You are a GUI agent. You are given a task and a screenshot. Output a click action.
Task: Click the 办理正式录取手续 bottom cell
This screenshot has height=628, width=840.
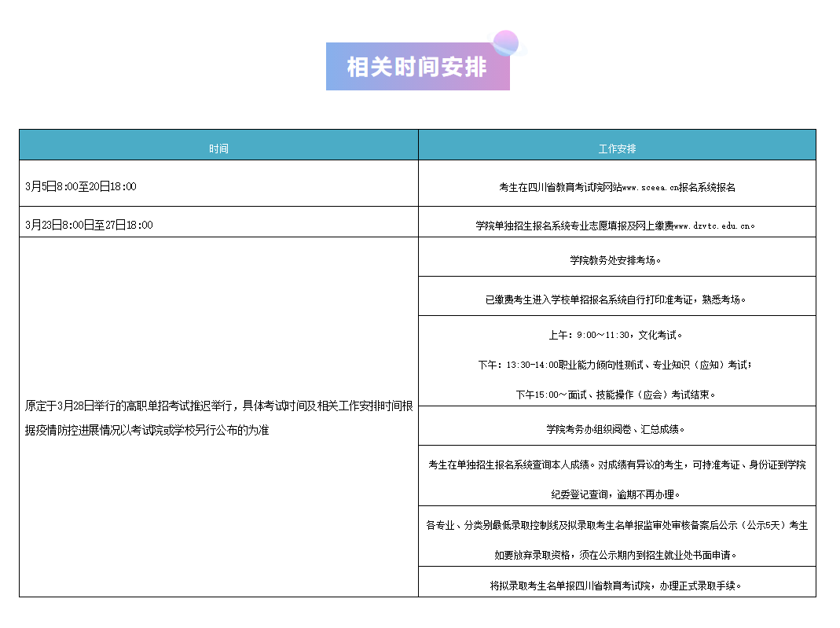point(617,583)
